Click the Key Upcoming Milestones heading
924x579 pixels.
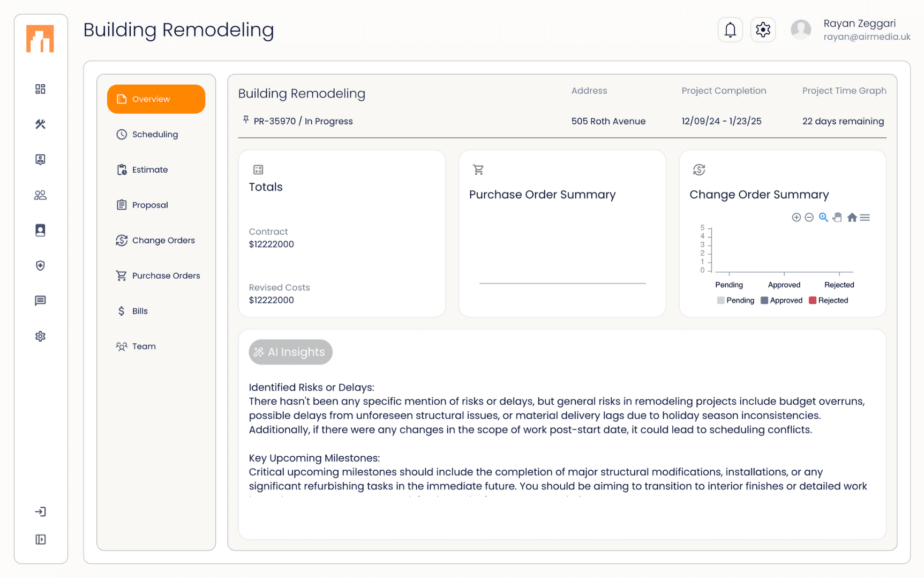314,458
